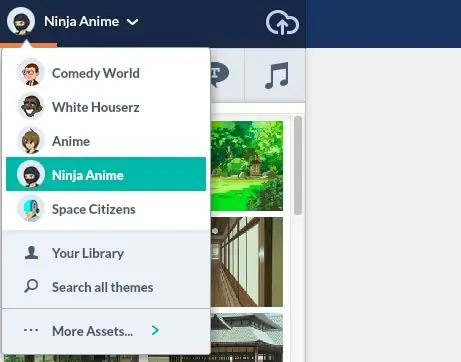The width and height of the screenshot is (461, 362).
Task: Click the cloud upload icon
Action: [282, 23]
